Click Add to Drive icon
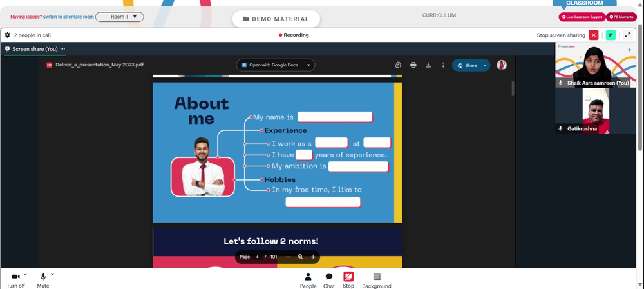 398,65
